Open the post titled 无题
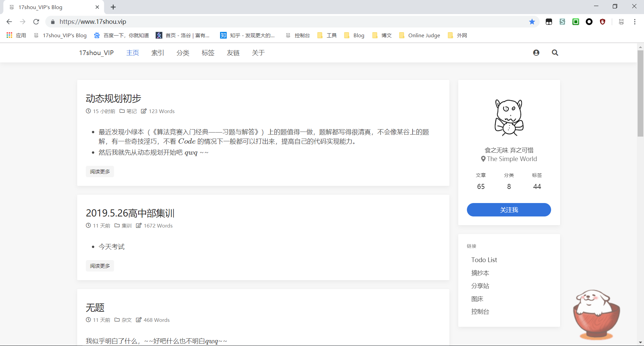 tap(95, 307)
